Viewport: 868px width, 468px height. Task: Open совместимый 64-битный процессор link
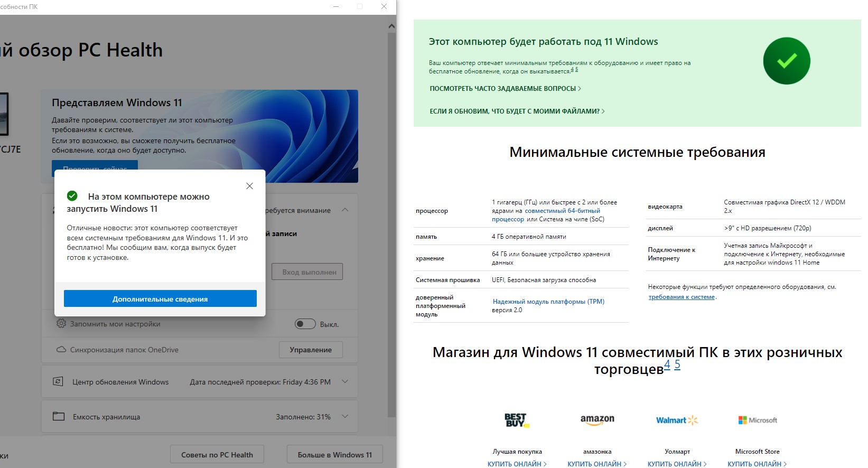pos(546,215)
